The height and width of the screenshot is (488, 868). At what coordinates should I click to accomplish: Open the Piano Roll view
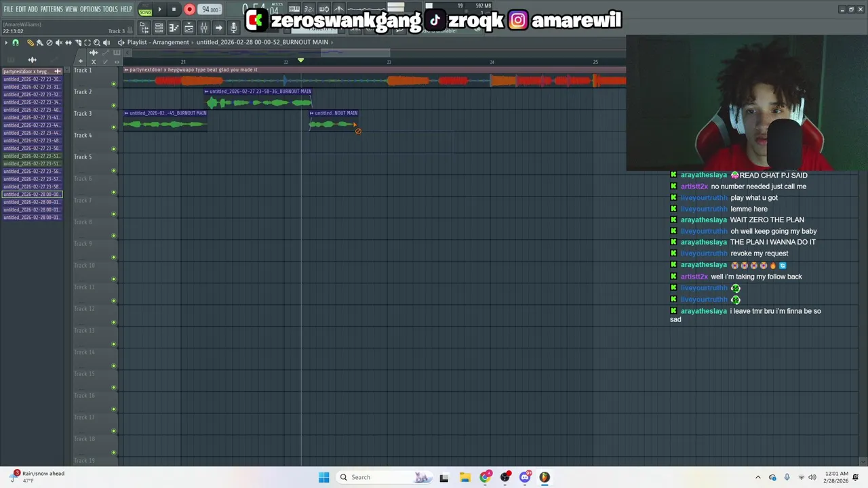tap(174, 28)
